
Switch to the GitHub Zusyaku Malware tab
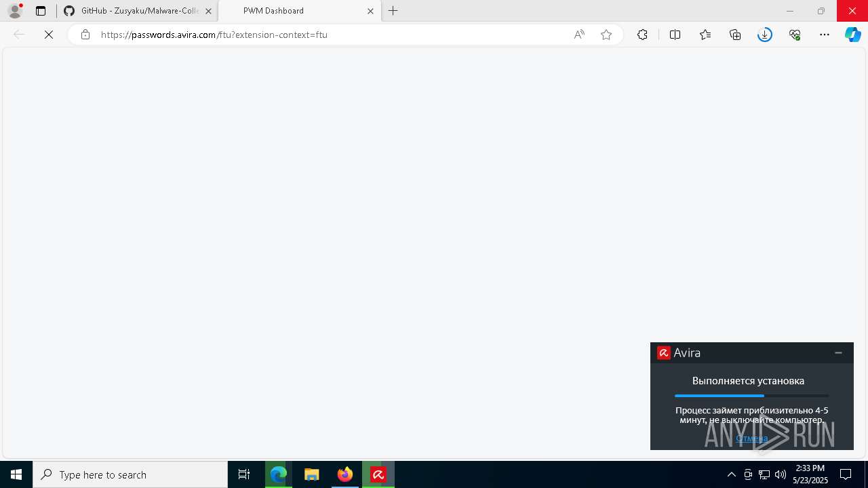click(137, 11)
